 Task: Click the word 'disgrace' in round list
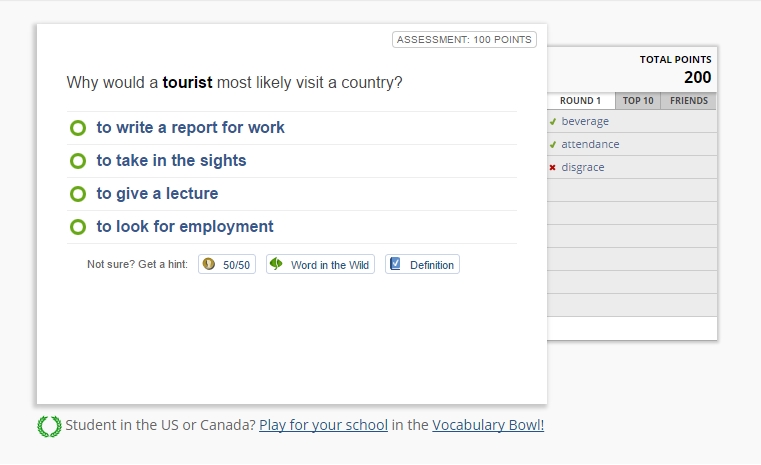583,168
